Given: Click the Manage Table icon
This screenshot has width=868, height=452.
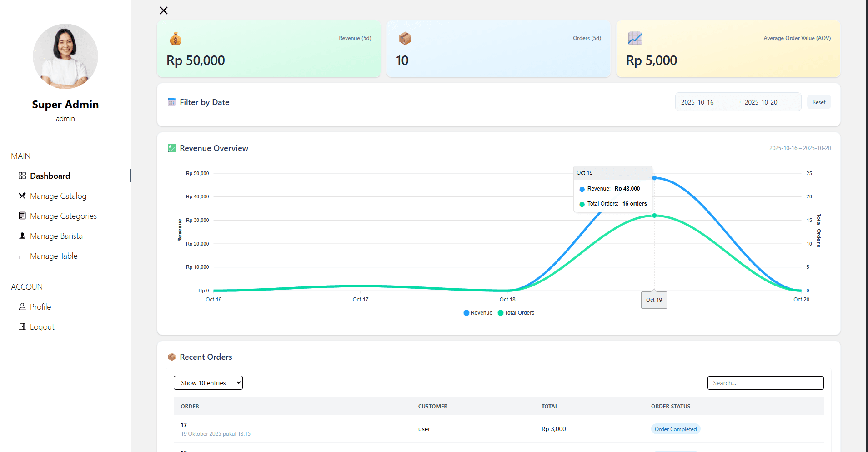Looking at the screenshot, I should [22, 256].
